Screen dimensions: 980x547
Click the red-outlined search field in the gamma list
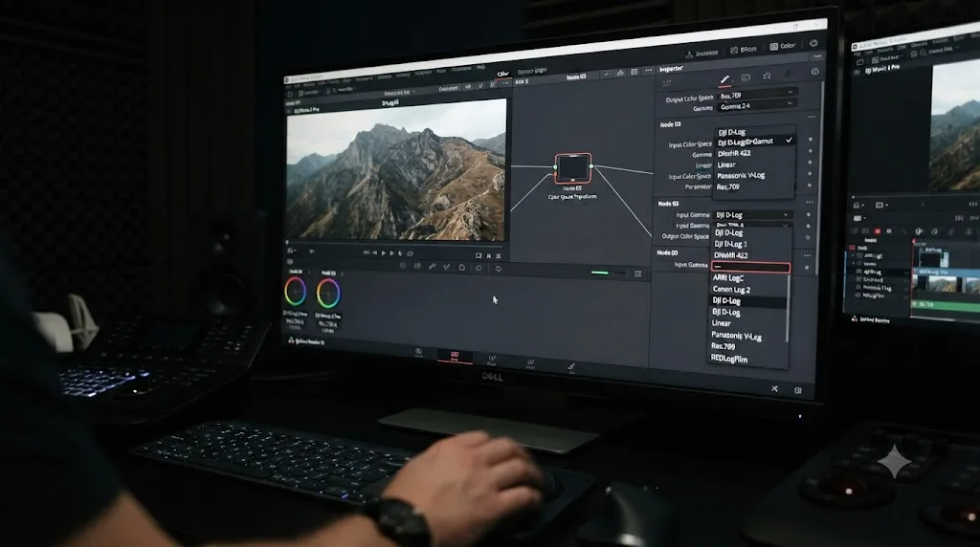(x=750, y=267)
